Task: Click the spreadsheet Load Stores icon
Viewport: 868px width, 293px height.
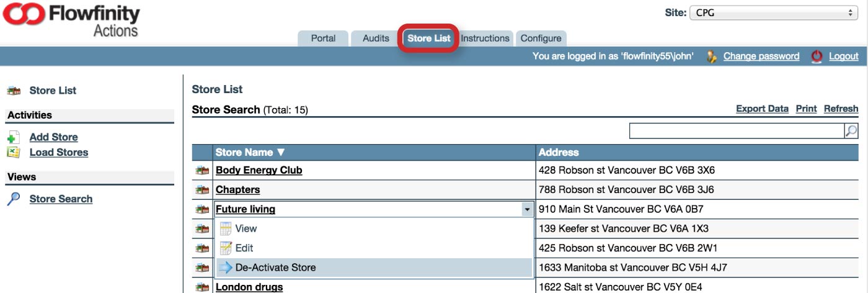Action: pos(14,153)
